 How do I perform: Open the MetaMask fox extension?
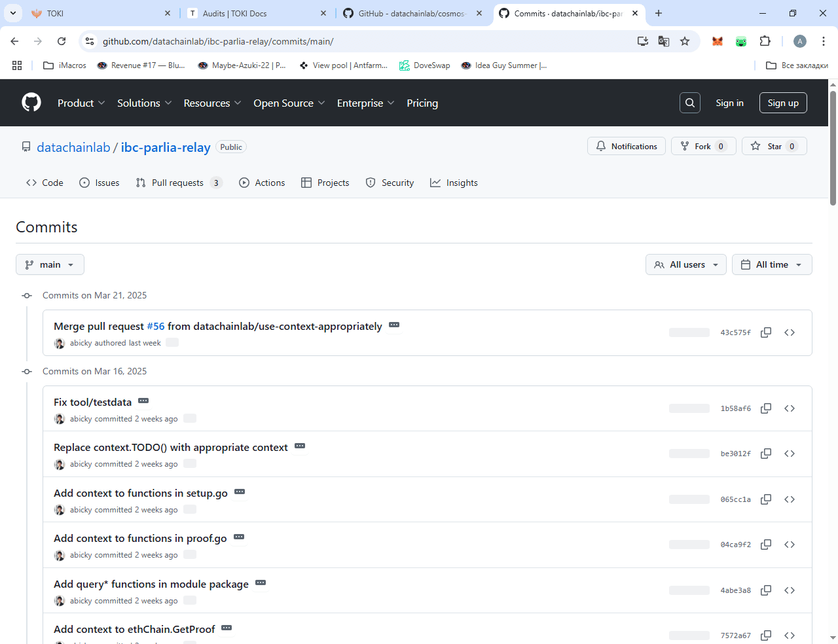[x=718, y=41]
